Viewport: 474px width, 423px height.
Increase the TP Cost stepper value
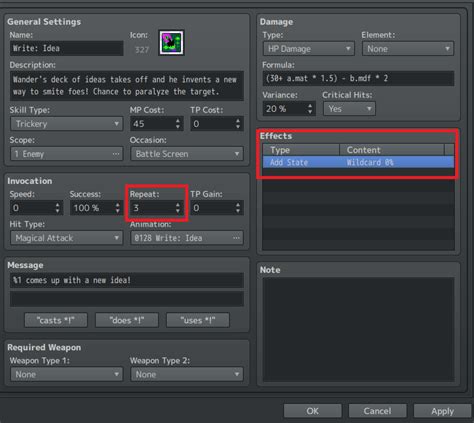pos(238,121)
